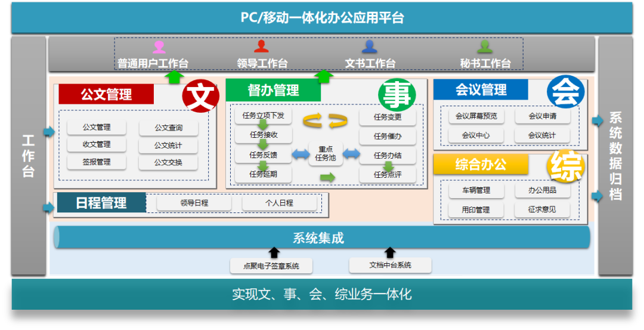644x330 pixels.
Task: Click the 任务变更 box
Action: (388, 117)
